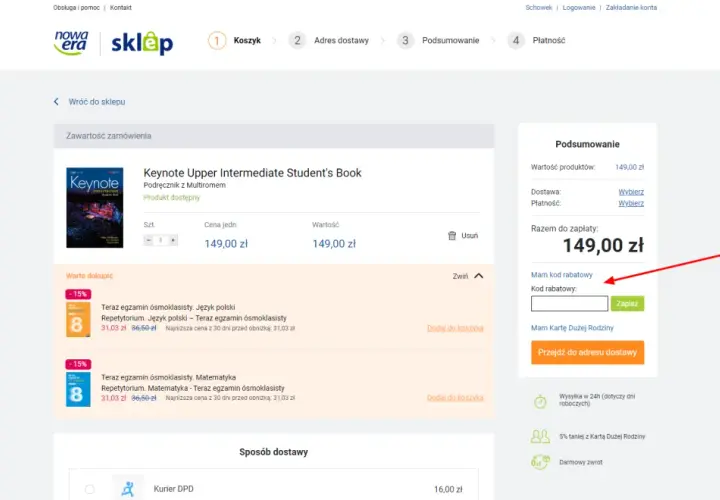
Task: Click the Kod rabatowy input field
Action: pyautogui.click(x=569, y=303)
